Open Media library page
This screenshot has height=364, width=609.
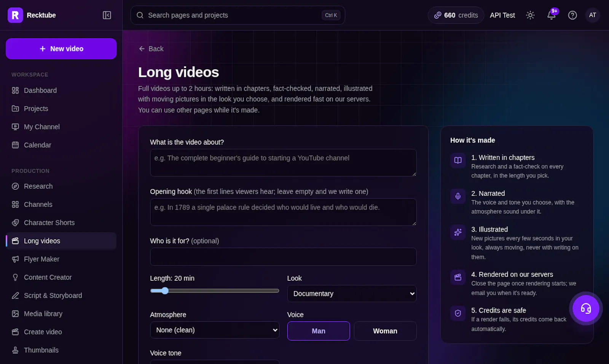[x=61, y=314]
